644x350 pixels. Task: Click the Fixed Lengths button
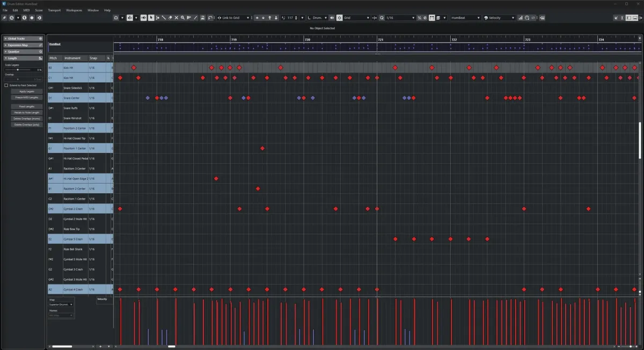(x=26, y=106)
